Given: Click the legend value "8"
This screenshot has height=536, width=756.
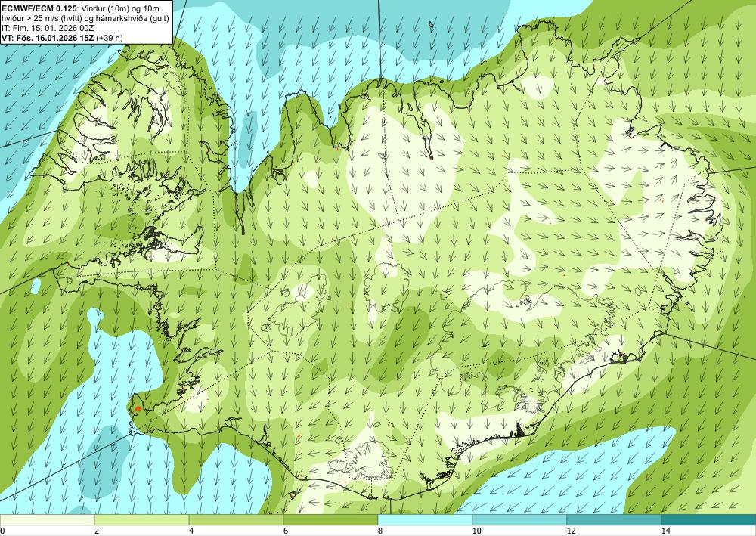Looking at the screenshot, I should [x=380, y=531].
